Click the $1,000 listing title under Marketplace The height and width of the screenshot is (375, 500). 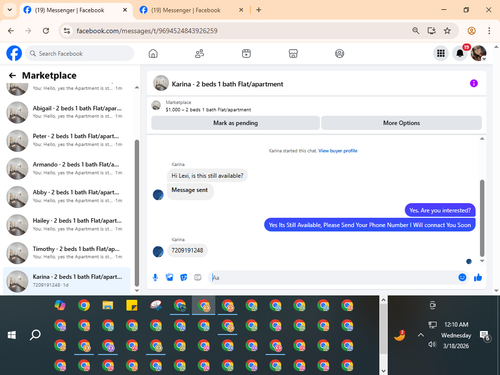tap(208, 110)
